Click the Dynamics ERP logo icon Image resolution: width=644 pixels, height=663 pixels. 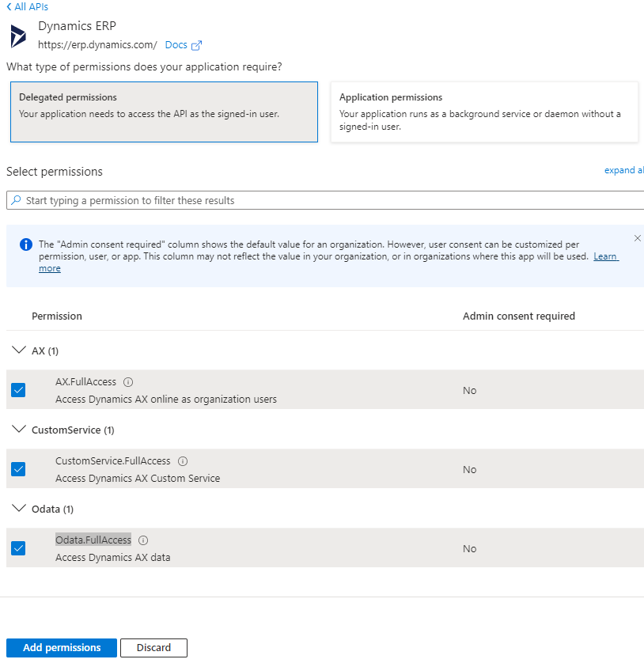pos(19,36)
